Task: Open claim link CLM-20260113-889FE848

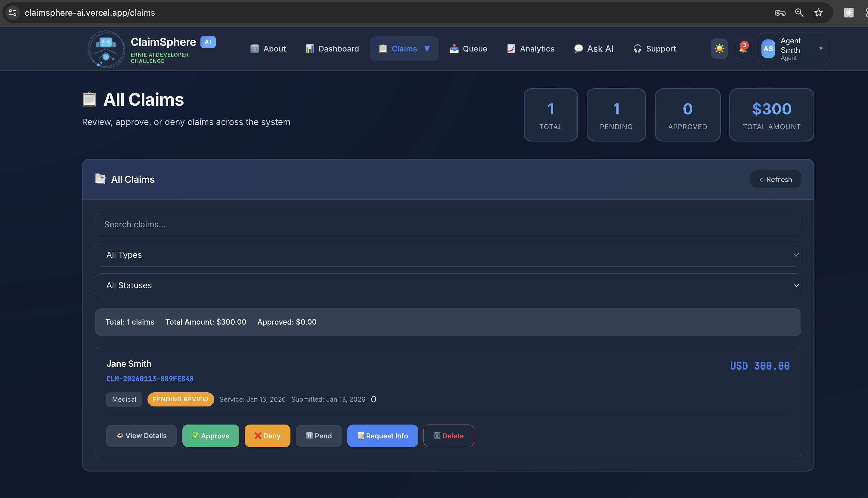Action: tap(150, 379)
